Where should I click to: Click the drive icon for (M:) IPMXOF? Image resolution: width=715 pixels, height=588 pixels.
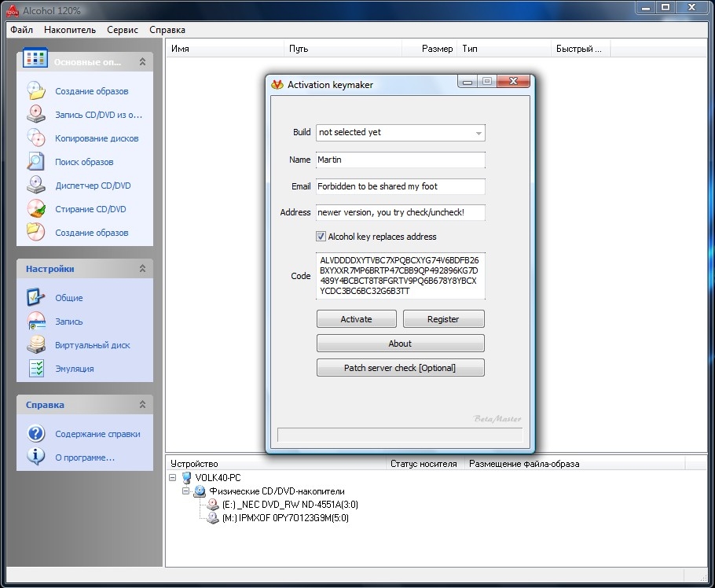click(213, 518)
